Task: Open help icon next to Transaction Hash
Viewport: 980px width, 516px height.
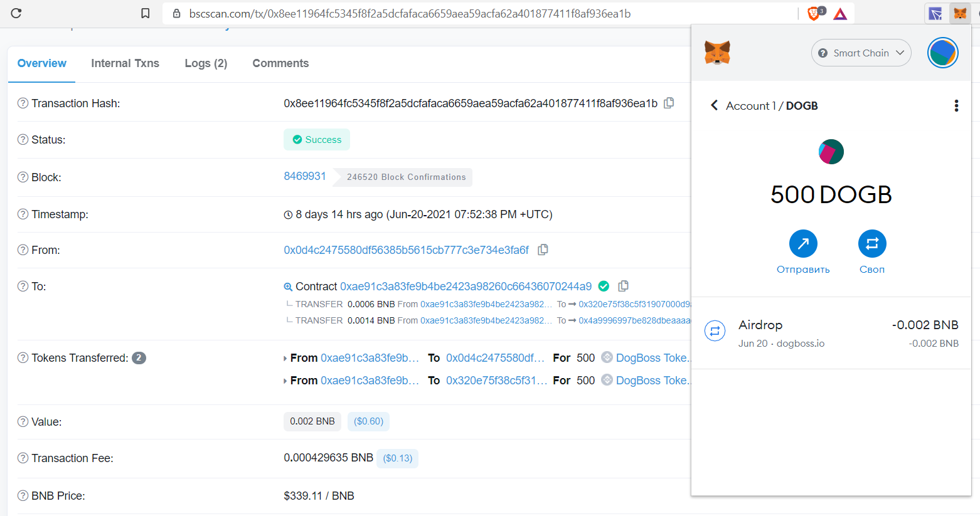Action: click(x=23, y=103)
